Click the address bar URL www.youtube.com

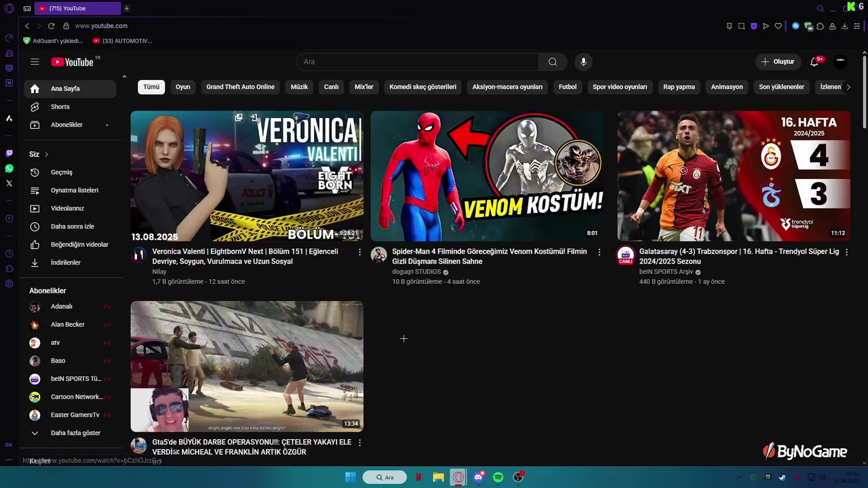tap(101, 26)
